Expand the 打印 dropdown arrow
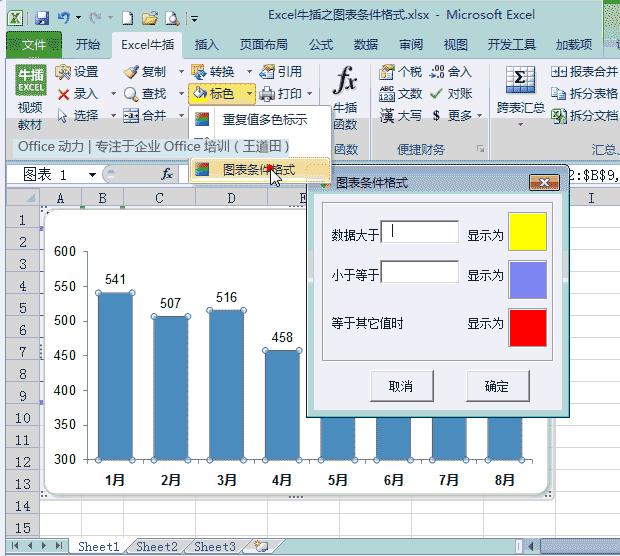 click(x=310, y=94)
